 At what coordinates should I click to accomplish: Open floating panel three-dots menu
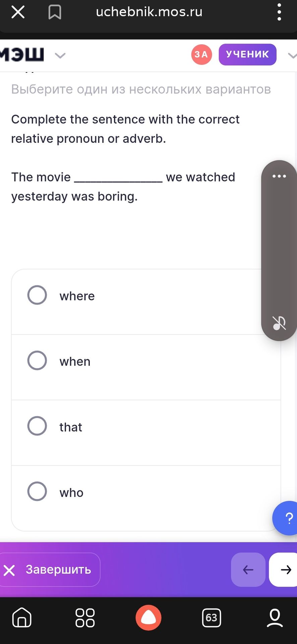coord(279,176)
